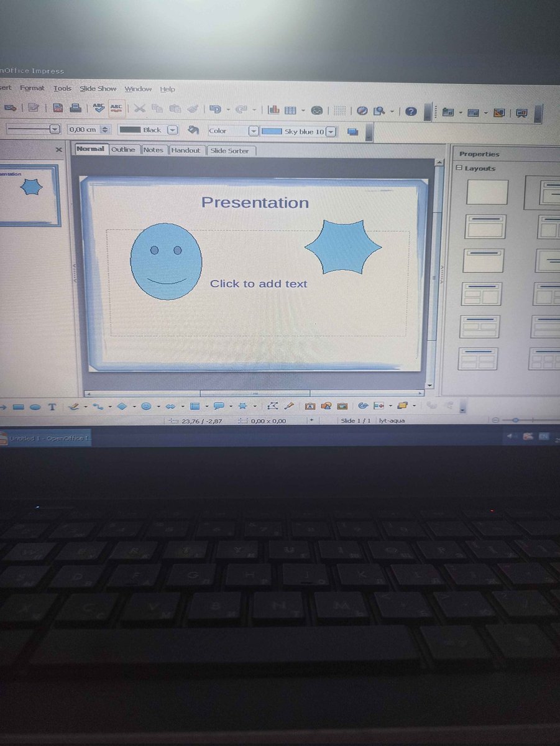Open the Color fill style dropdown
560x746 pixels.
(x=253, y=131)
